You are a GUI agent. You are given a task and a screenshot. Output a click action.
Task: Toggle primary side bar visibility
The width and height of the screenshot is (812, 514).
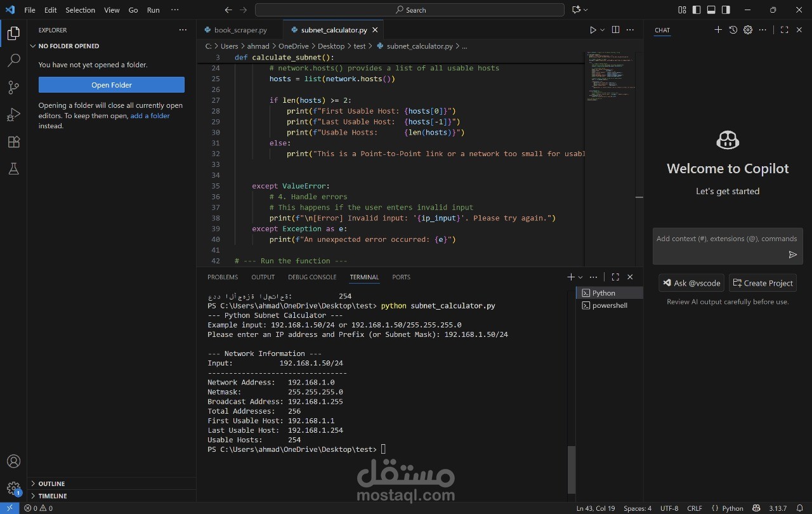697,10
